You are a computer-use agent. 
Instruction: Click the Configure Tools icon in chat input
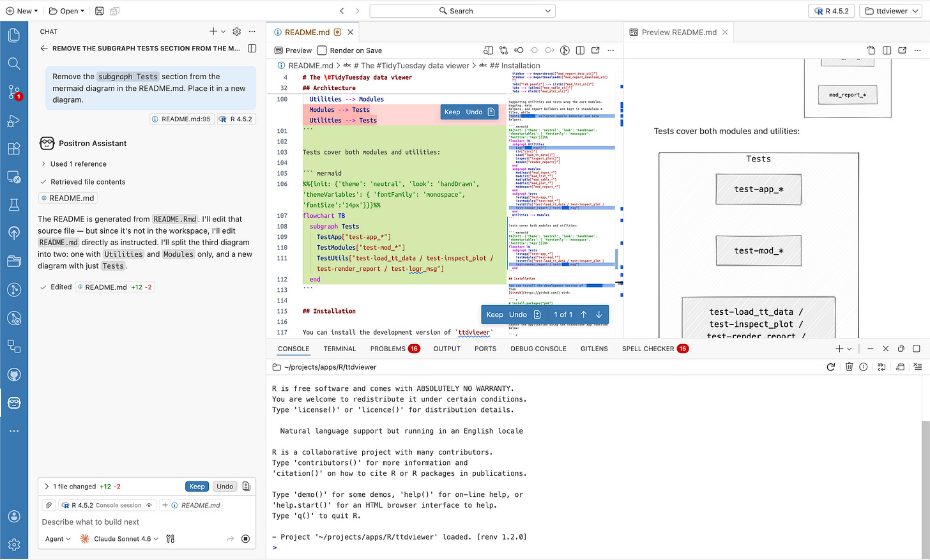coord(170,539)
